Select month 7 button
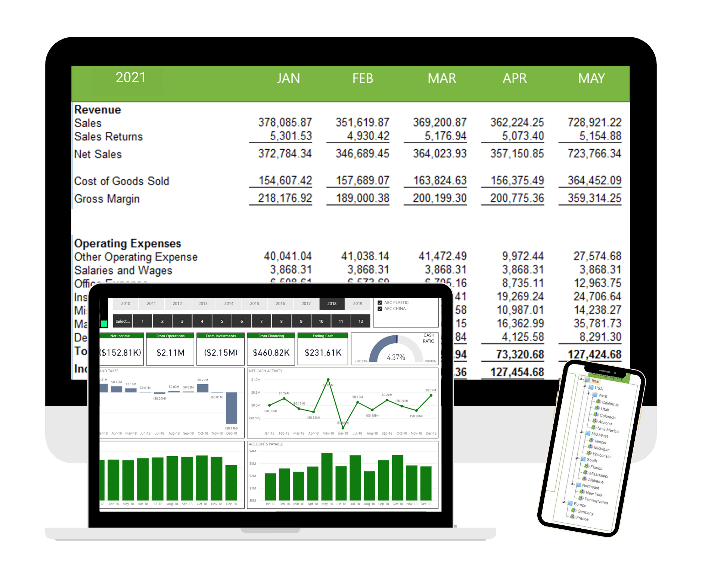 pos(261,321)
